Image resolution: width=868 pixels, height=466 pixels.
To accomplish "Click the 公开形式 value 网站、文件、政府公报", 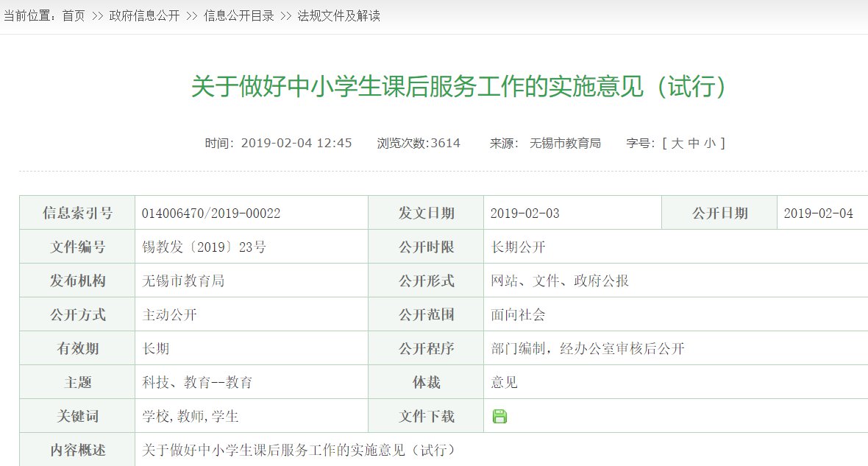I will click(x=560, y=281).
